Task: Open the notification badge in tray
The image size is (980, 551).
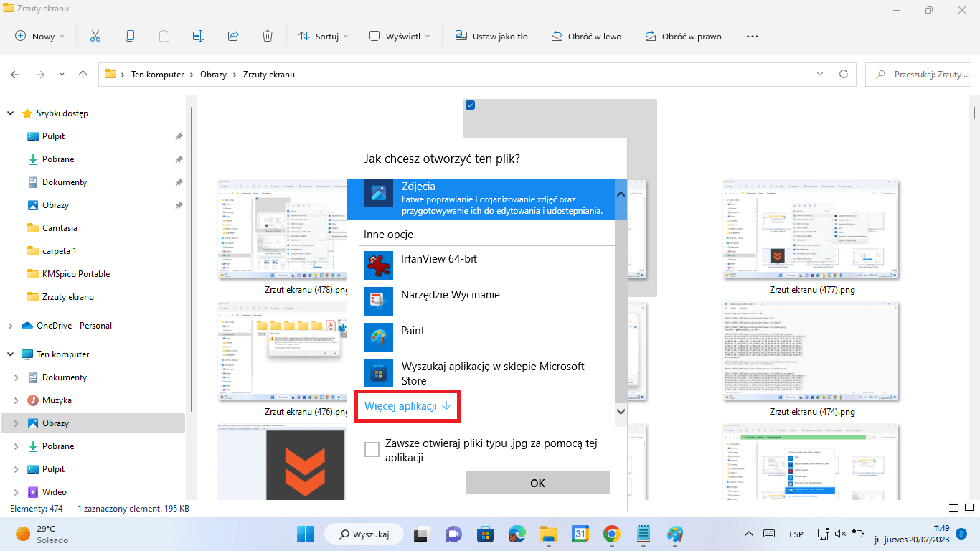Action: [x=961, y=534]
